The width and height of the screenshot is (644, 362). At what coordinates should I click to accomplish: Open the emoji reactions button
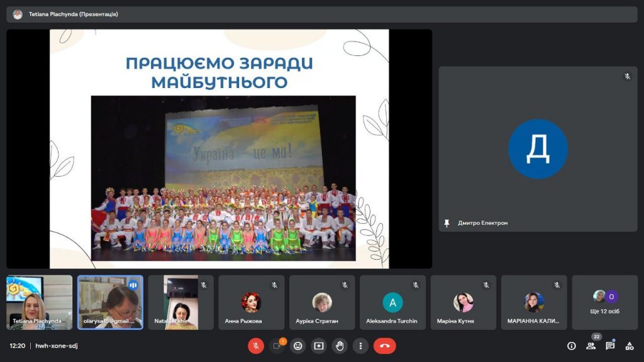click(x=298, y=346)
